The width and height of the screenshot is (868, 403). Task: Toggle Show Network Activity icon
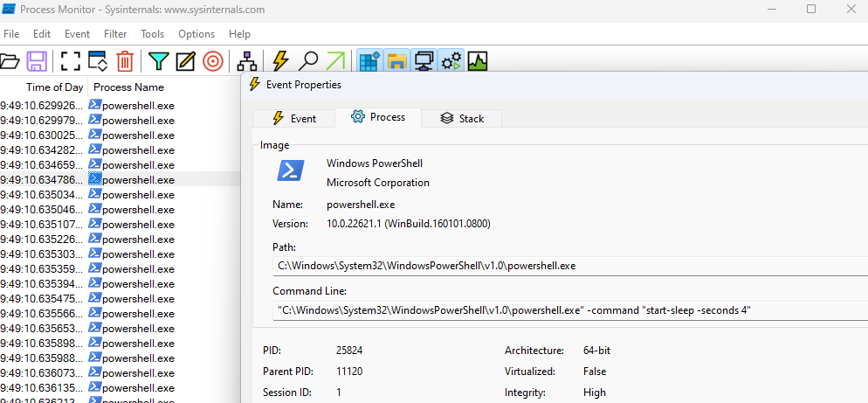pyautogui.click(x=424, y=61)
